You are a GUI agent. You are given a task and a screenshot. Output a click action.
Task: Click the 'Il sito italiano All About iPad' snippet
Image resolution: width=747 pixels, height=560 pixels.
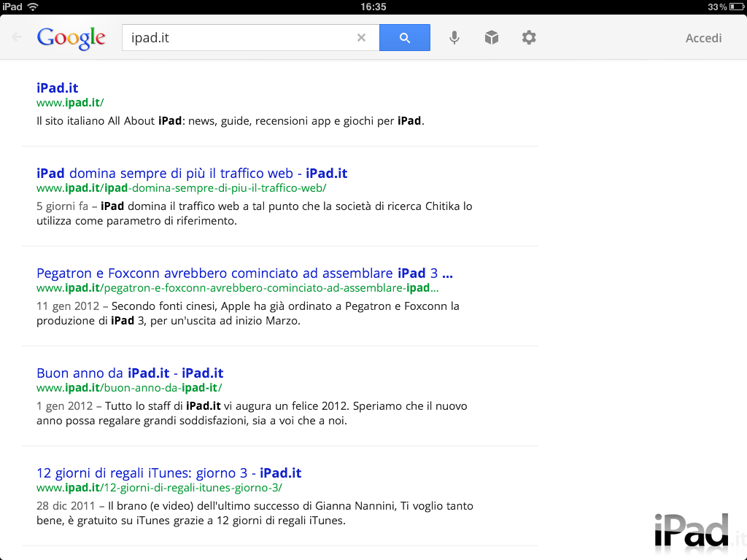coord(230,121)
